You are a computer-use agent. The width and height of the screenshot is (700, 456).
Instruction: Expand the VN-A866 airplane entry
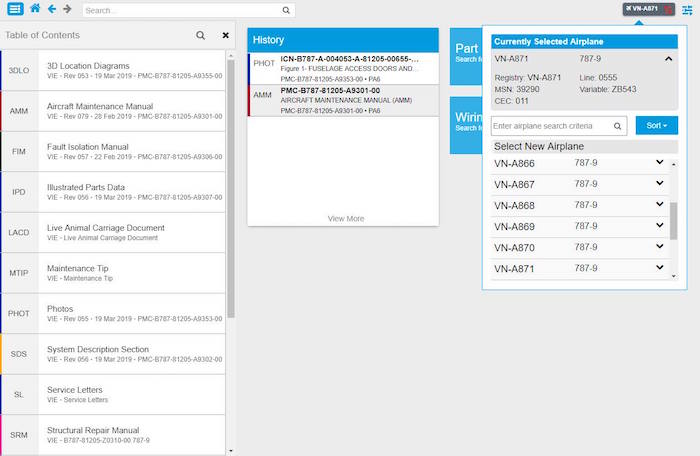pos(659,163)
